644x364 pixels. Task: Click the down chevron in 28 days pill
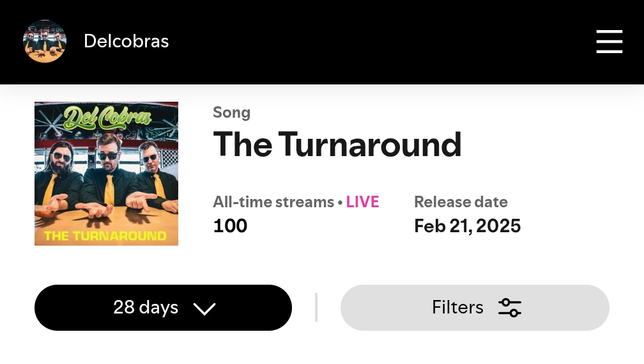204,309
